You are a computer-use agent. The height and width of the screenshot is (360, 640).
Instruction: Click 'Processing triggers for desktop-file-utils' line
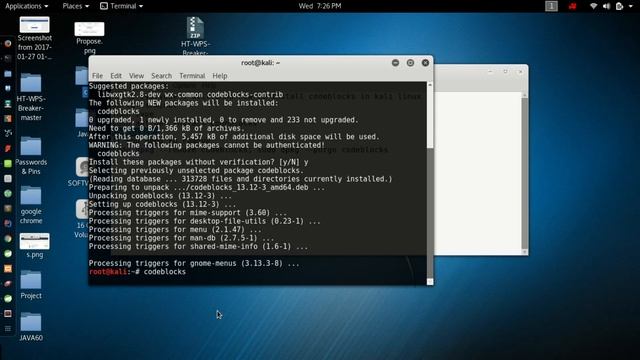[204, 221]
